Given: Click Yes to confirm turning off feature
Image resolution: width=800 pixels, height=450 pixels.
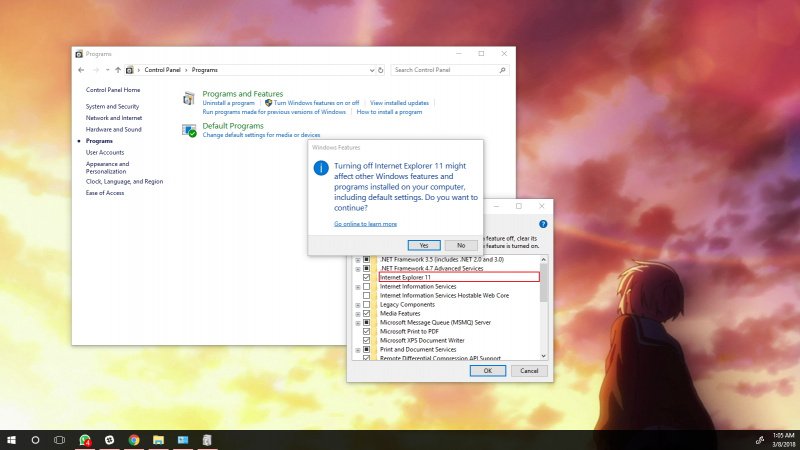Looking at the screenshot, I should point(424,245).
